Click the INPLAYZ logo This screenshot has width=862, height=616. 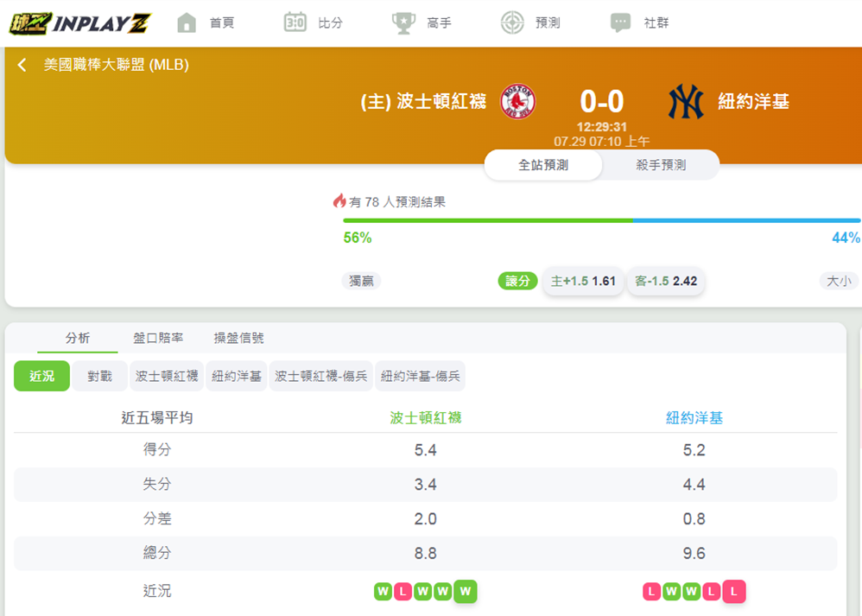pos(79,23)
